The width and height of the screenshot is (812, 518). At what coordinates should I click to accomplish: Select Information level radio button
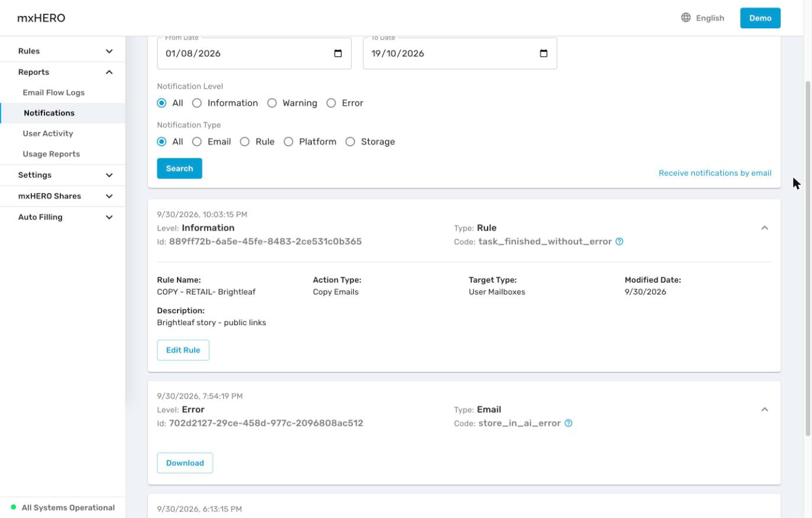click(x=197, y=103)
